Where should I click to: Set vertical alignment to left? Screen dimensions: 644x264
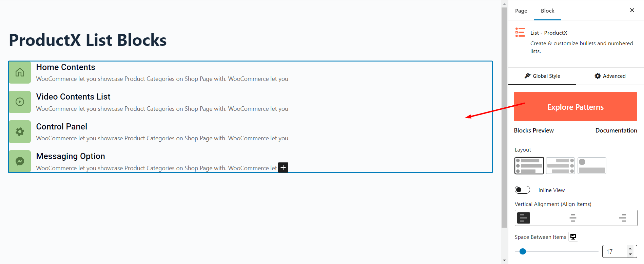coord(524,218)
